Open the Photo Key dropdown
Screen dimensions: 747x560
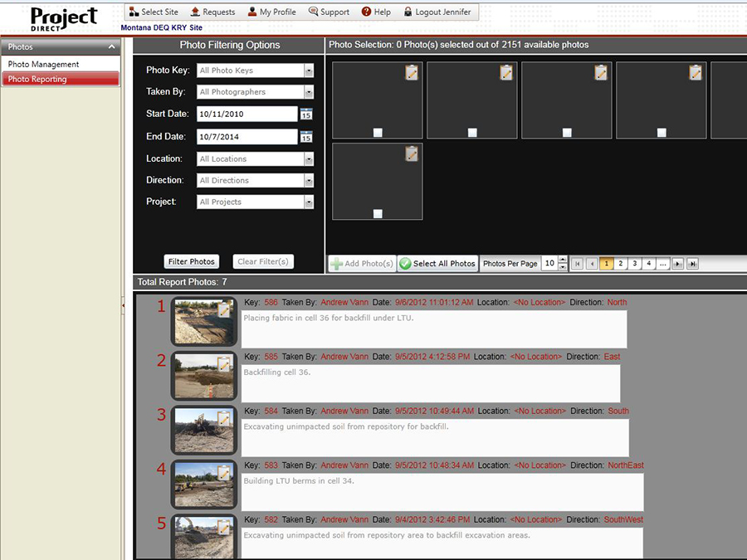[309, 71]
